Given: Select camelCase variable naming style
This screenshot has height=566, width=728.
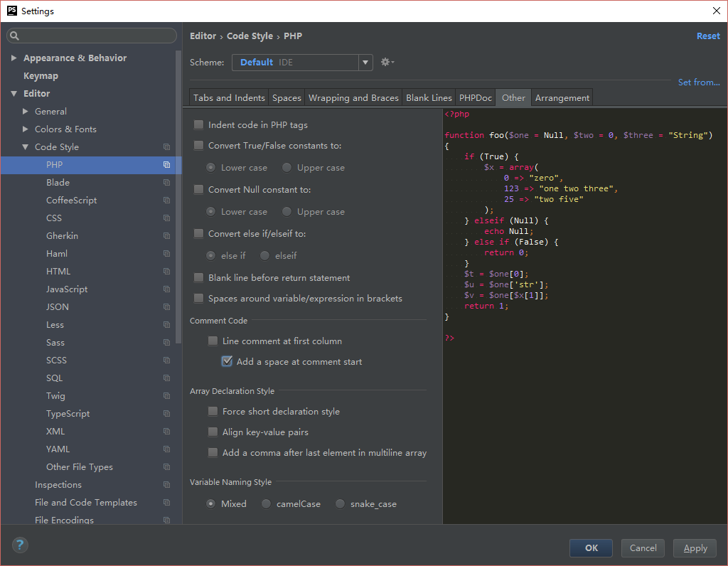Looking at the screenshot, I should 266,503.
